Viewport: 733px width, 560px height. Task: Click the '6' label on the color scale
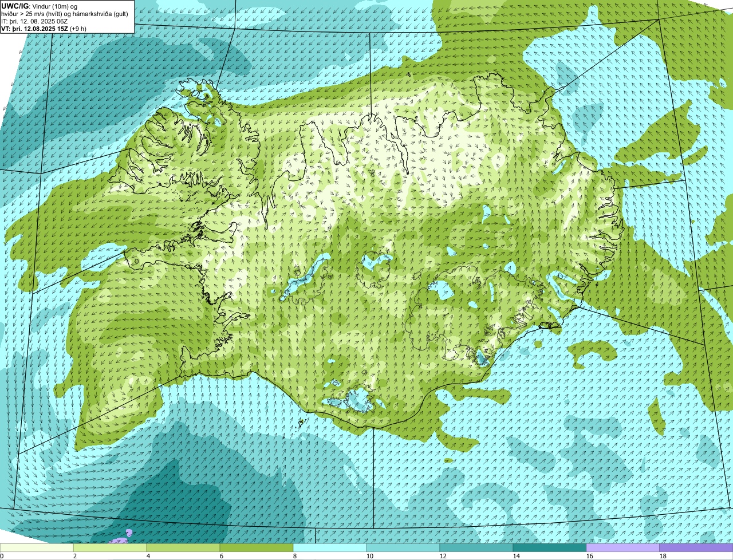point(222,556)
